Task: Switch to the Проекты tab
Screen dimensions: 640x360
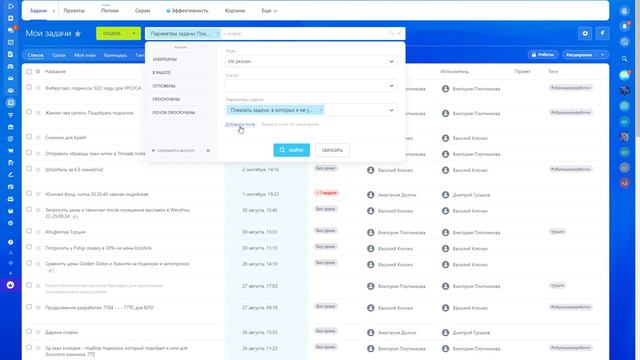Action: point(74,11)
